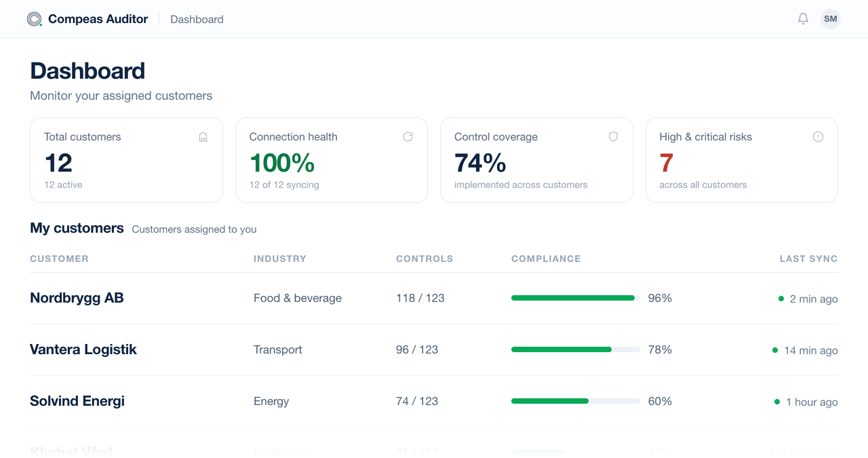The height and width of the screenshot is (458, 868).
Task: Sort by the INDUSTRY column header
Action: tap(280, 259)
